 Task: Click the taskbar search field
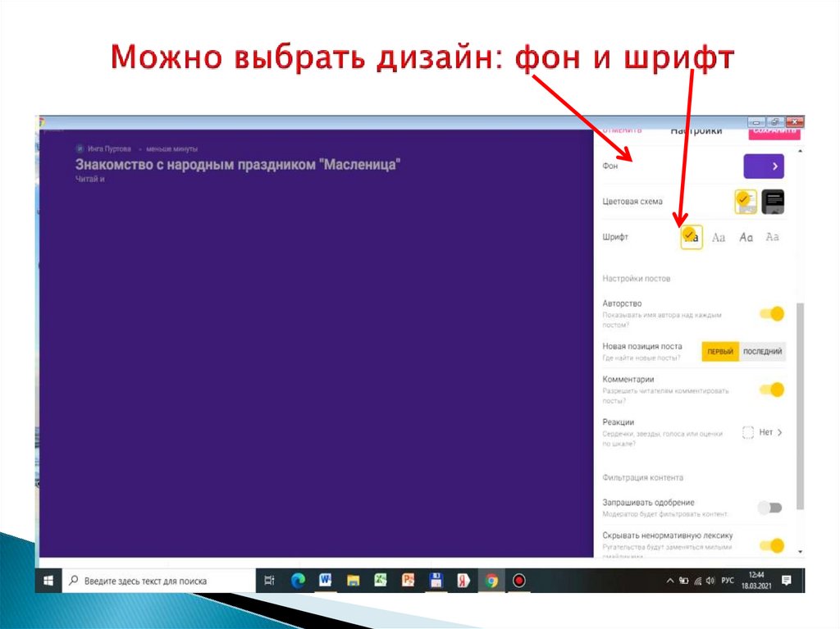(x=158, y=581)
